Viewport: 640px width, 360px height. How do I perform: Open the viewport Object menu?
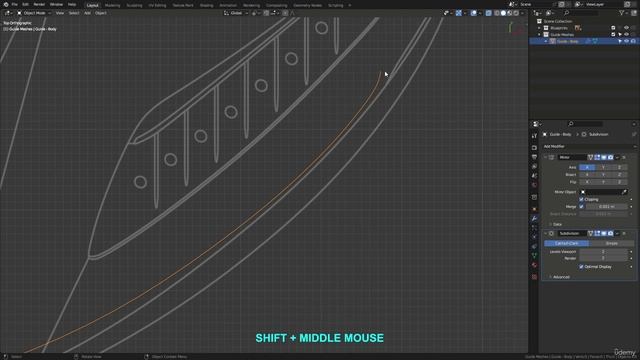click(101, 13)
